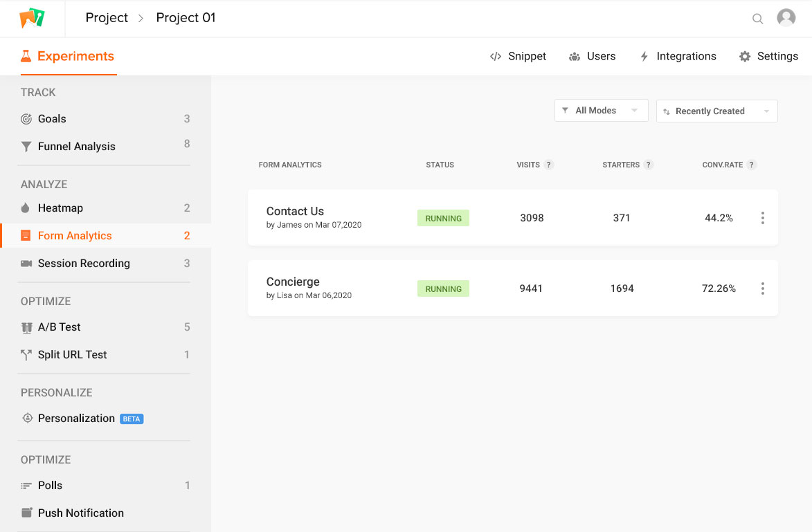This screenshot has height=532, width=812.
Task: Click the Project breadcrumb link
Action: 107,18
